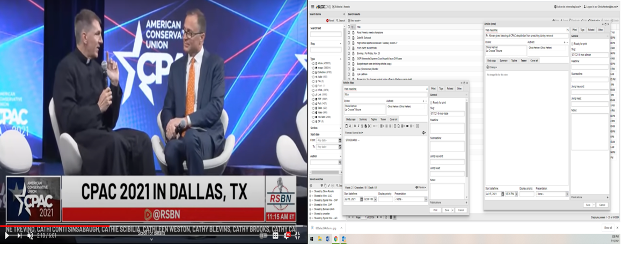Open the start date calendar picker in fdsa article

pyautogui.click(x=362, y=199)
